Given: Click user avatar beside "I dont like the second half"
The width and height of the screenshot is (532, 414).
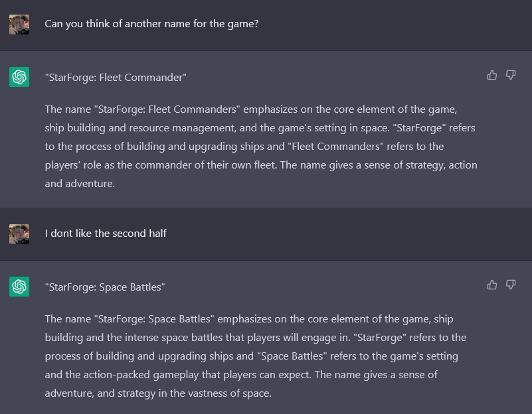Looking at the screenshot, I should pyautogui.click(x=19, y=234).
